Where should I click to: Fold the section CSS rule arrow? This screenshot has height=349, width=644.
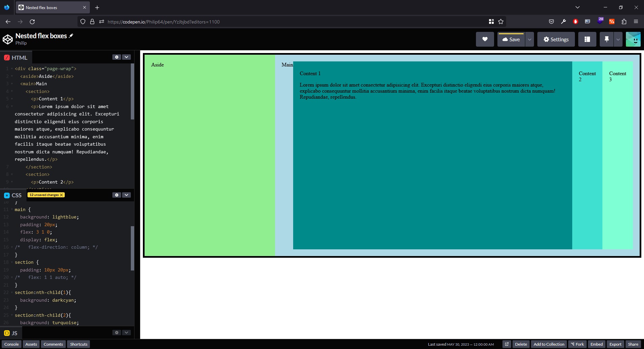[12, 262]
